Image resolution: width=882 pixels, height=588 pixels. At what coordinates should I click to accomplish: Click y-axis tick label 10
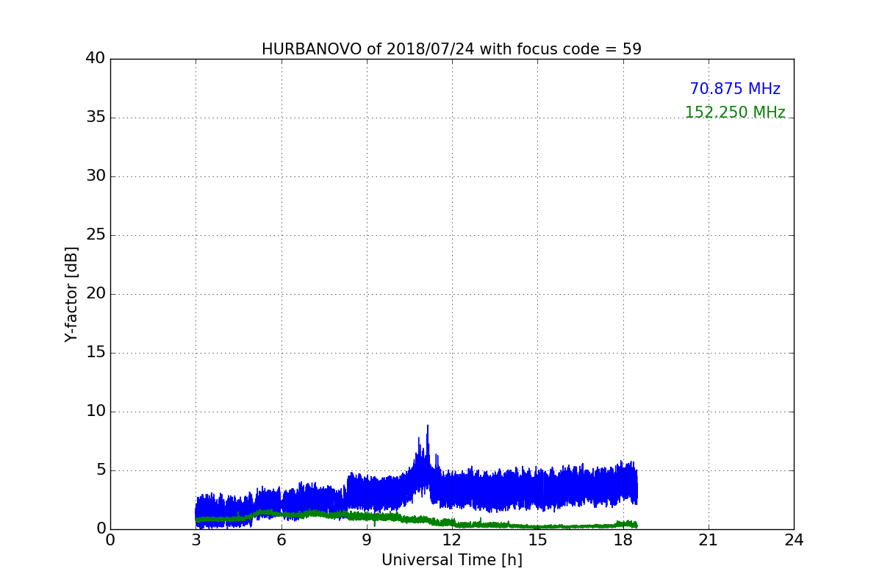coord(96,412)
